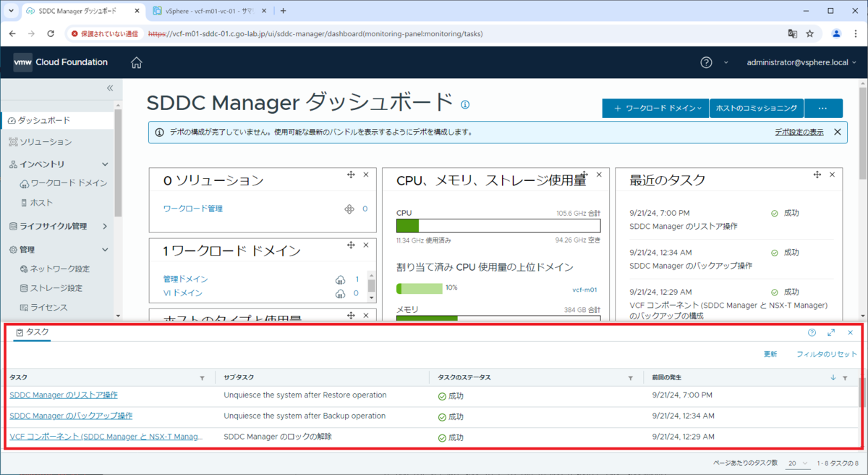The image size is (868, 475).
Task: Open the ワークロード ドメイン add dropdown
Action: pyautogui.click(x=656, y=108)
